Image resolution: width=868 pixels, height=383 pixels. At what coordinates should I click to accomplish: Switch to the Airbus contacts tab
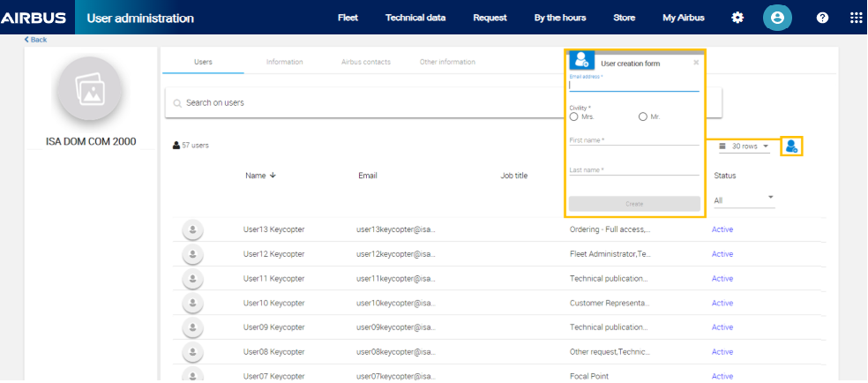(x=366, y=62)
